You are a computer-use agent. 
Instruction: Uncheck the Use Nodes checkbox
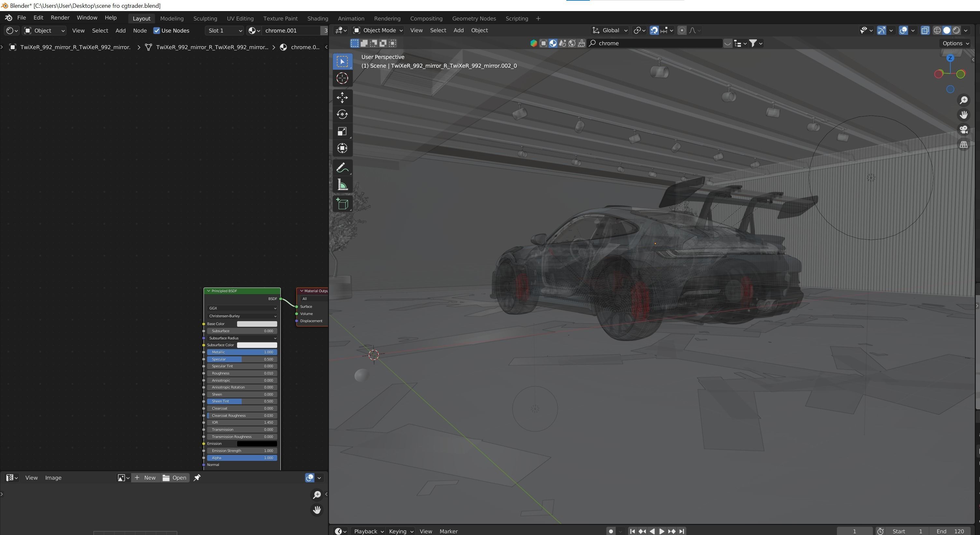pyautogui.click(x=156, y=30)
